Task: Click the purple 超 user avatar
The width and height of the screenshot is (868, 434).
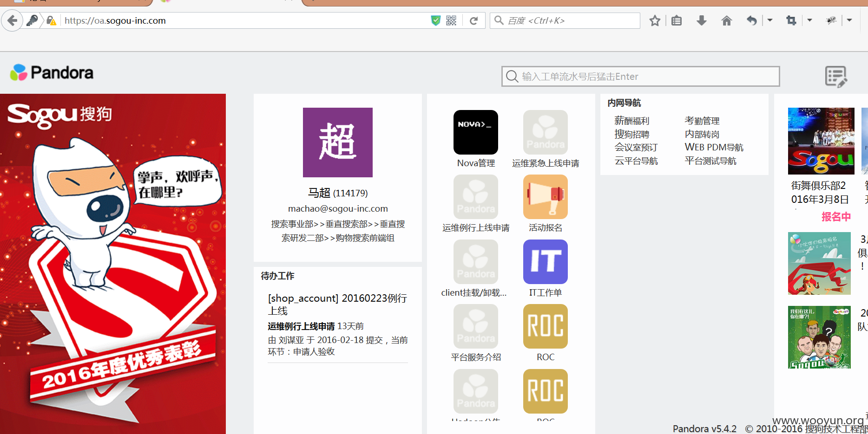Action: click(338, 143)
